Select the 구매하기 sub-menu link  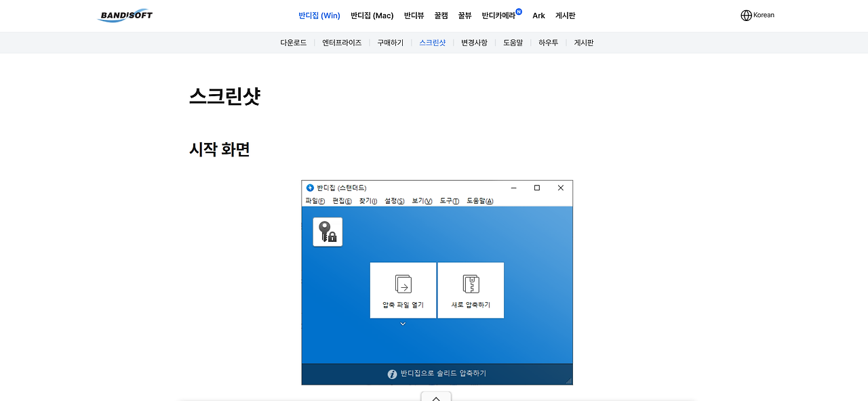coord(390,43)
